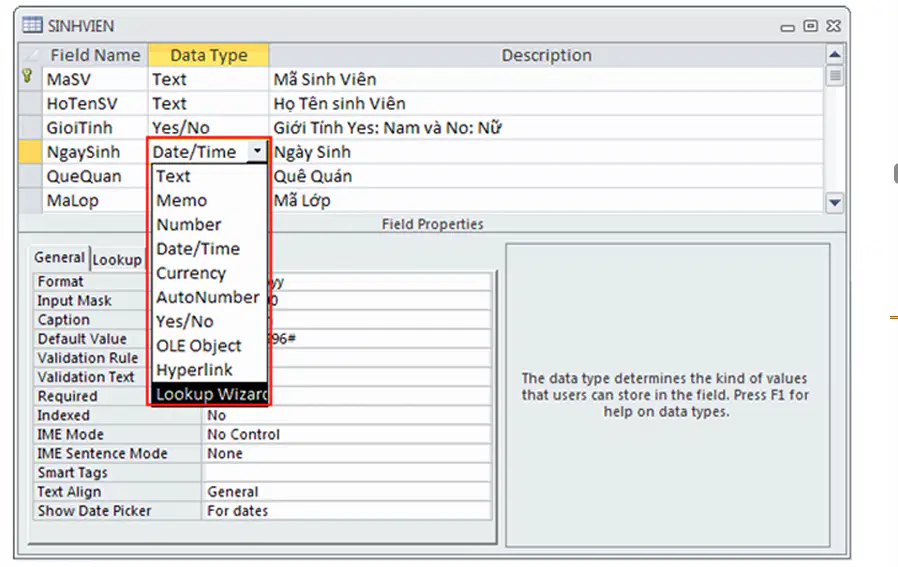Click the empty Smart Tags value field

point(346,472)
